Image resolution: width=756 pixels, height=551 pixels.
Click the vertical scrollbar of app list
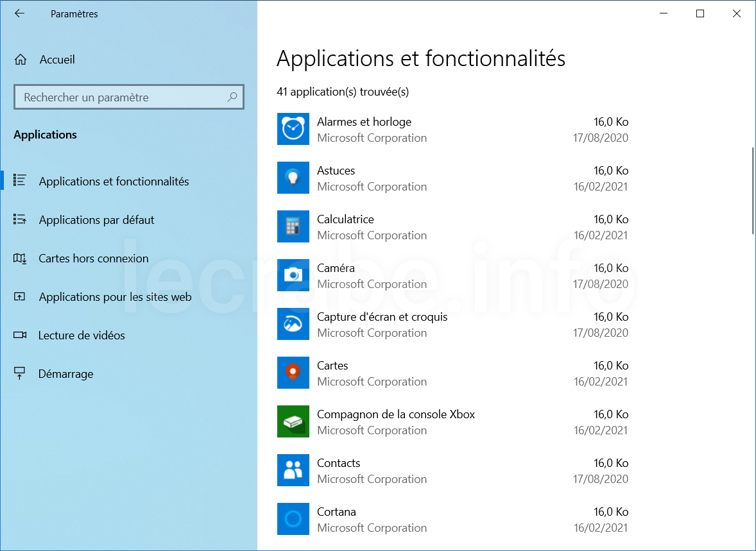753,191
